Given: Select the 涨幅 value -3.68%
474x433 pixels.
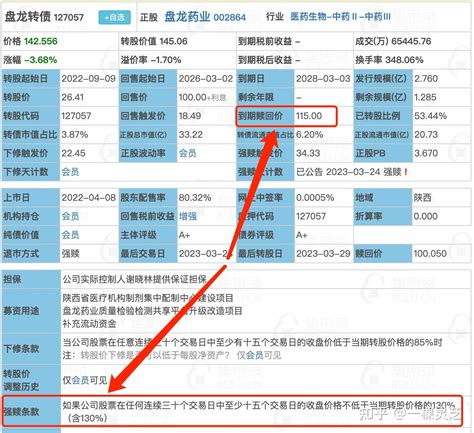Looking at the screenshot, I should [x=41, y=60].
